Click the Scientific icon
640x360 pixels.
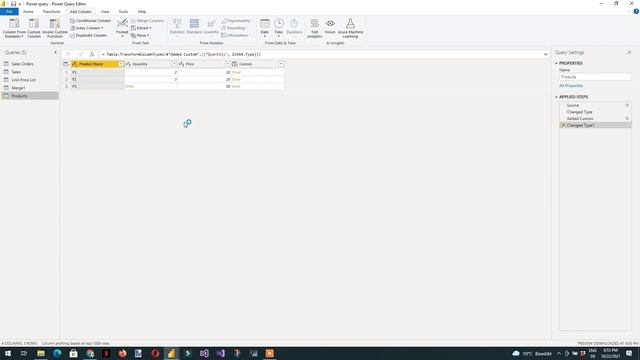pyautogui.click(x=211, y=24)
